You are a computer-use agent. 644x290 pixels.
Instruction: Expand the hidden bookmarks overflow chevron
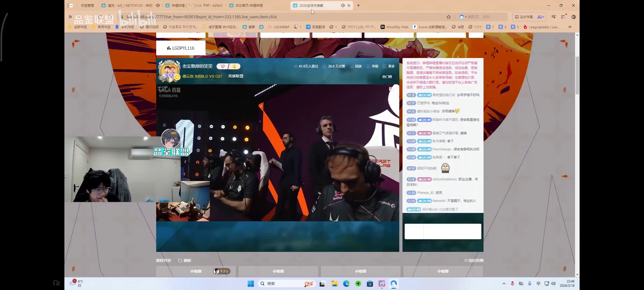(570, 27)
